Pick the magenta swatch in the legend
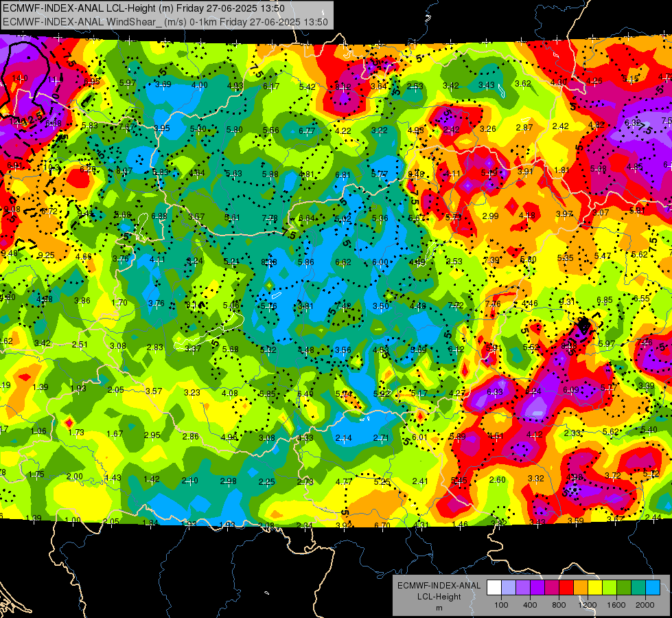The image size is (672, 618). 552,588
